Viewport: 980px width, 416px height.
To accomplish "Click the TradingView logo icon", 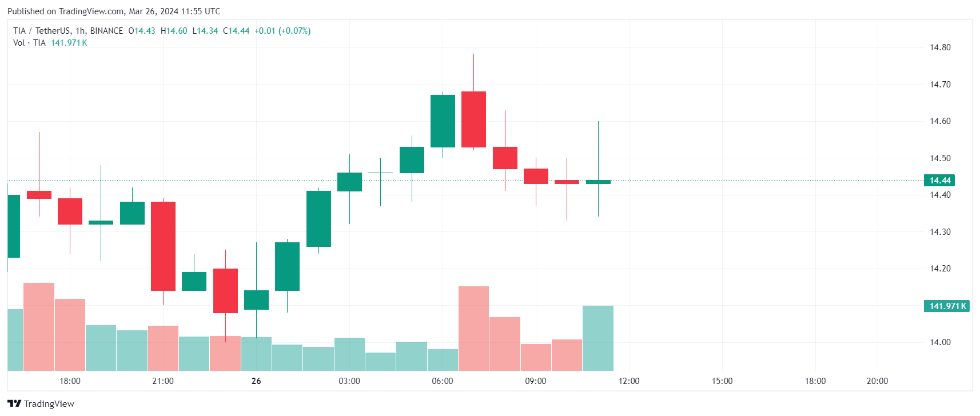I will click(14, 403).
